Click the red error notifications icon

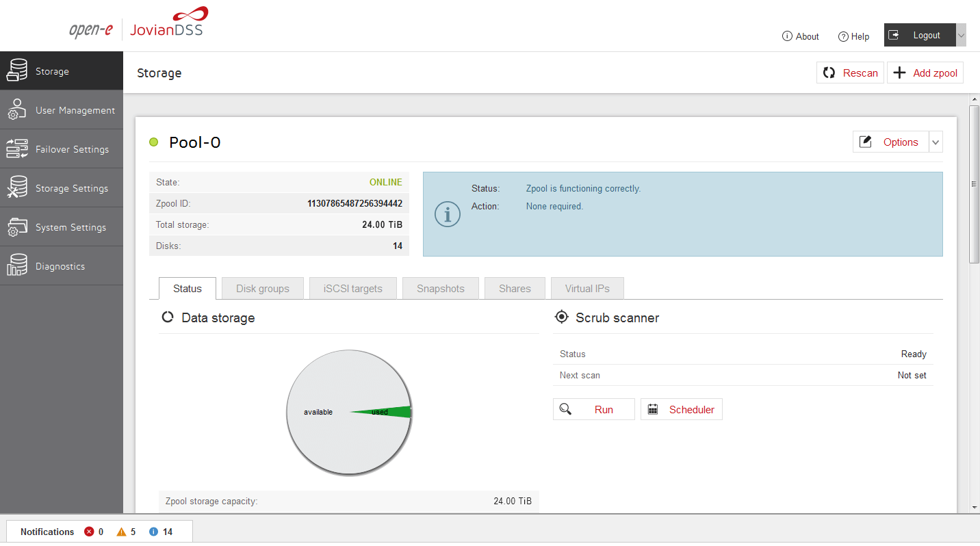pos(89,532)
